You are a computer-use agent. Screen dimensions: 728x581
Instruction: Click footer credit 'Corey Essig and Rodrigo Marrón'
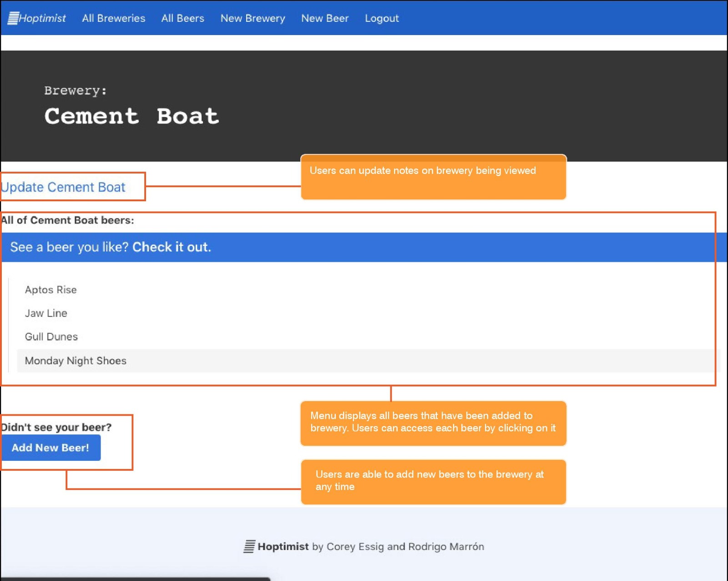pyautogui.click(x=405, y=546)
